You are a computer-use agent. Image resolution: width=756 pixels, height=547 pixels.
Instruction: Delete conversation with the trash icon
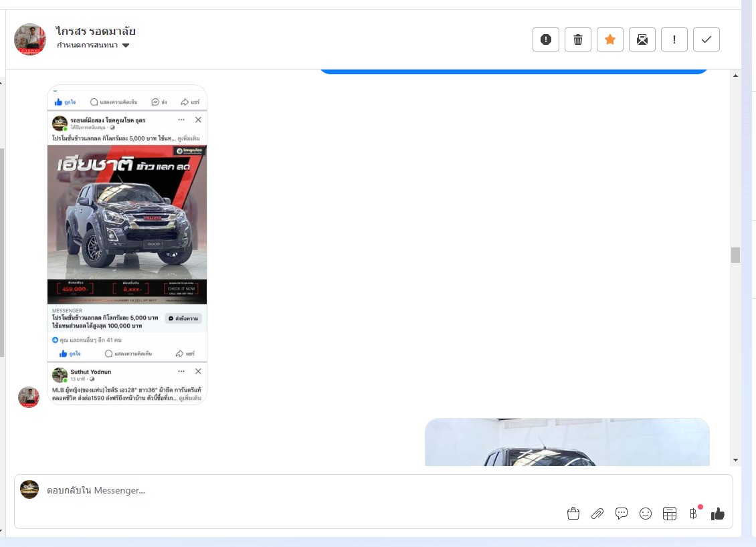coord(577,39)
